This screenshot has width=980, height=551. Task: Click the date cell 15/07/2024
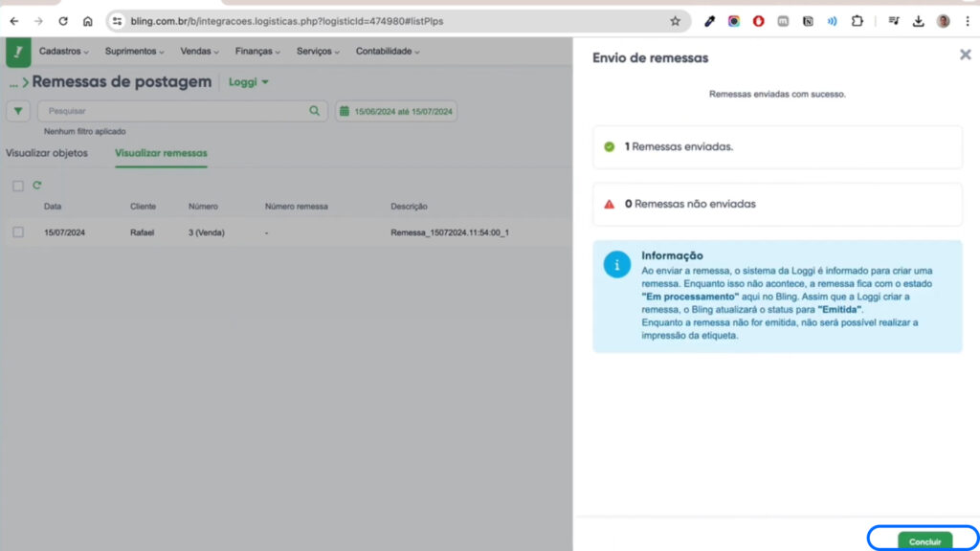click(x=64, y=232)
